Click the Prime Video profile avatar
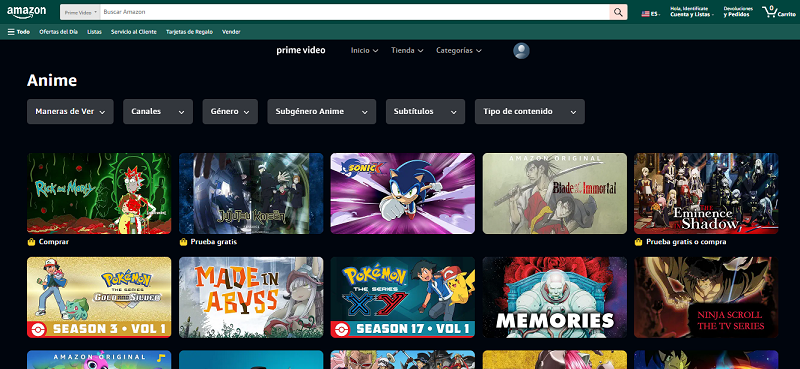The height and width of the screenshot is (369, 800). 521,51
